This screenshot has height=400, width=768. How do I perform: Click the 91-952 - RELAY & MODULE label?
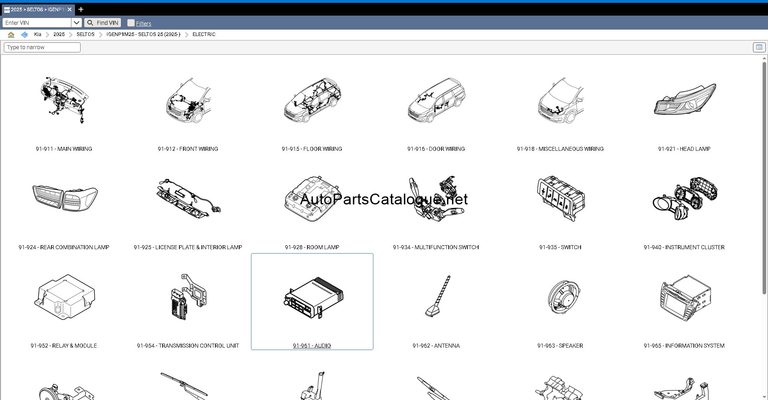tap(64, 346)
